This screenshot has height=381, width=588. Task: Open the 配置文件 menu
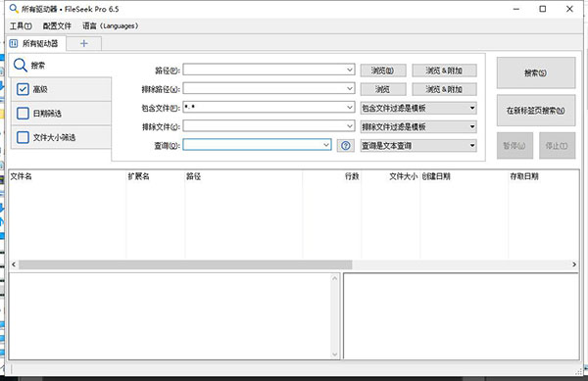pyautogui.click(x=57, y=25)
